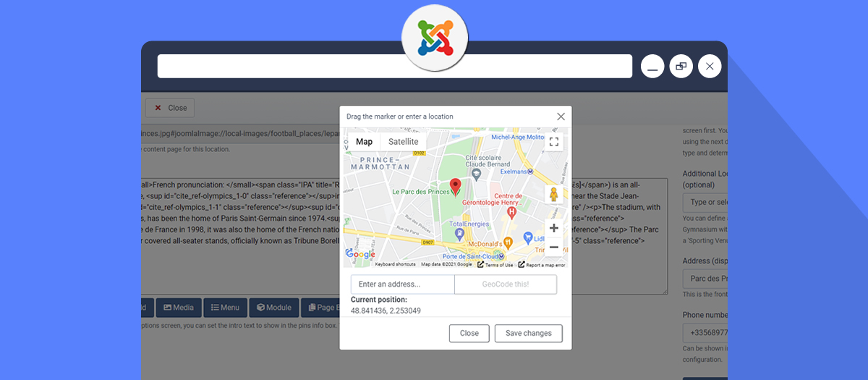Click the Enter an address field

pyautogui.click(x=403, y=284)
